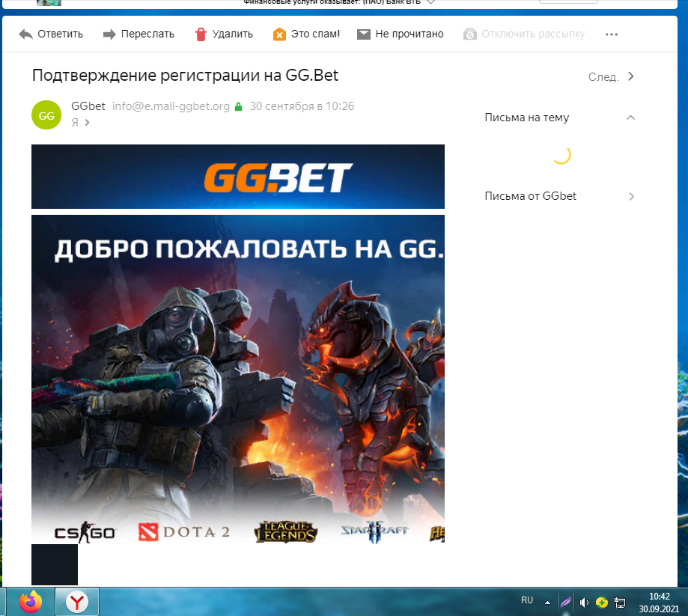The width and height of the screenshot is (688, 616).
Task: Click the green GG sender avatar
Action: [x=46, y=115]
